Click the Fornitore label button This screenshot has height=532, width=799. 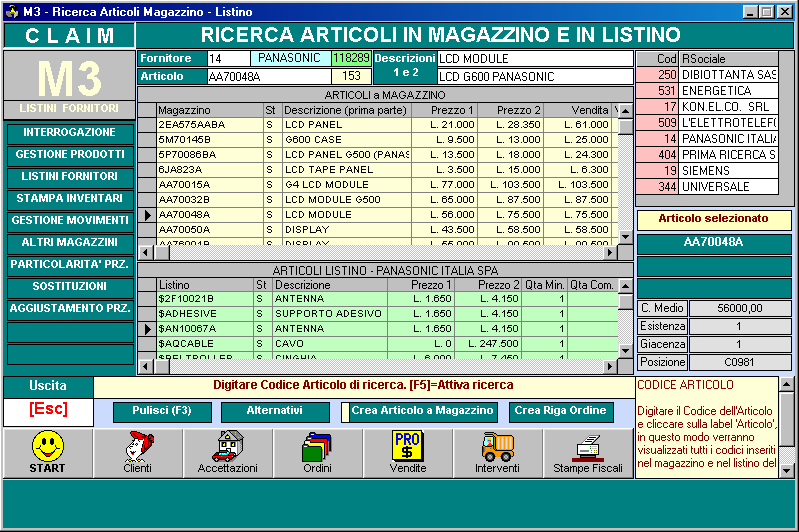(172, 58)
